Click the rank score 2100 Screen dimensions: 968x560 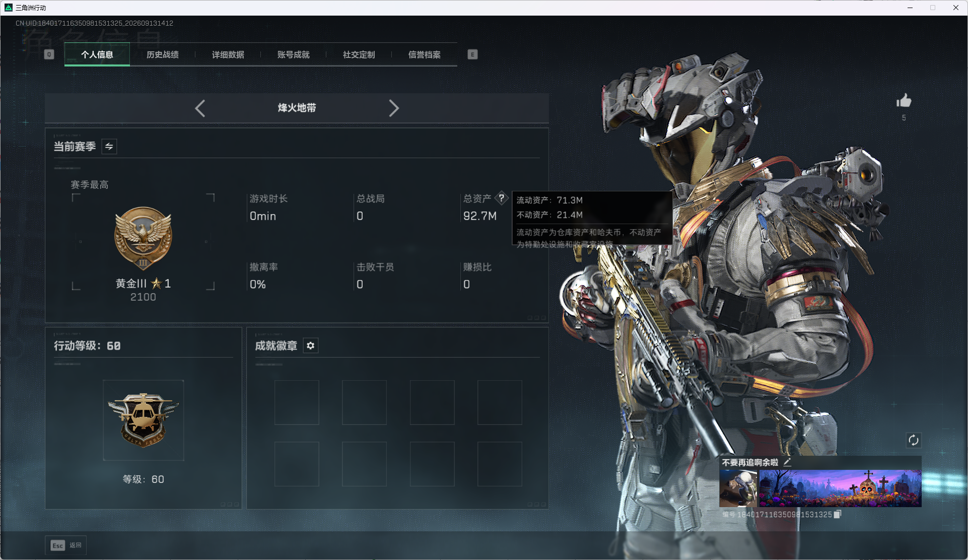[143, 297]
